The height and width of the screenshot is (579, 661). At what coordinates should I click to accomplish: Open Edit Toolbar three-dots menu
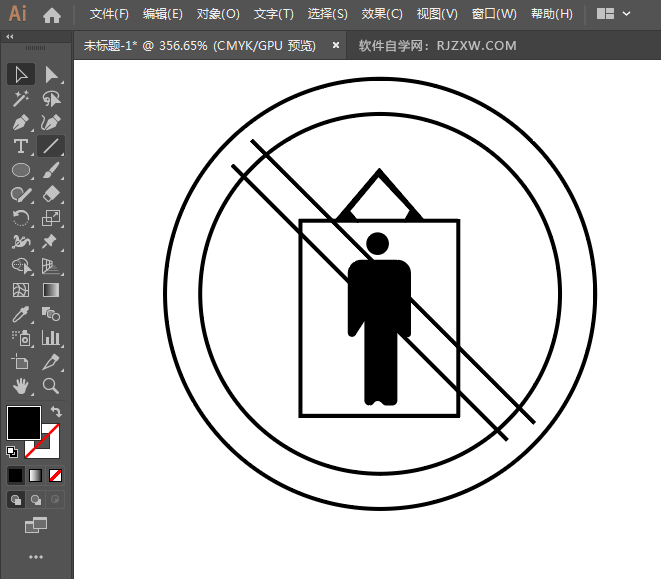36,556
